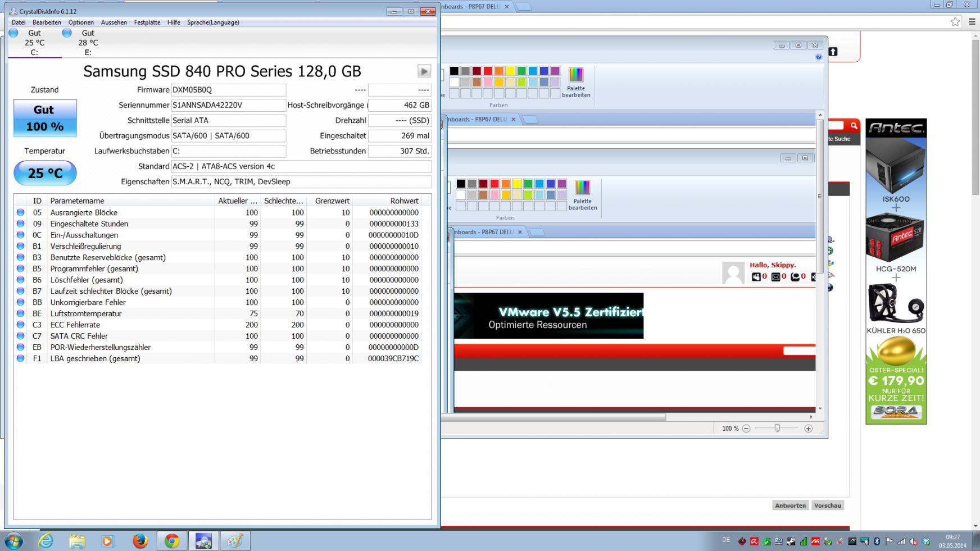This screenshot has width=980, height=551.
Task: Click the black up-arrow icon on the webpage
Action: pyautogui.click(x=833, y=52)
